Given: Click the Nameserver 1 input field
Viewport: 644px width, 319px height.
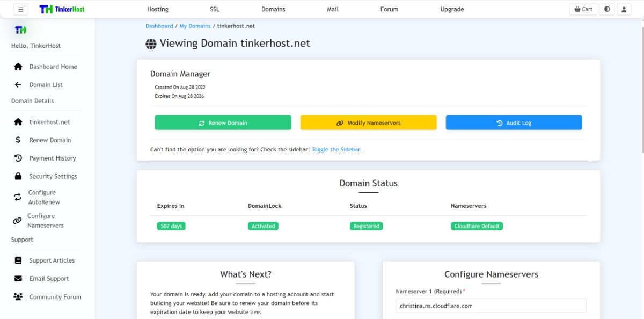Looking at the screenshot, I should click(491, 306).
